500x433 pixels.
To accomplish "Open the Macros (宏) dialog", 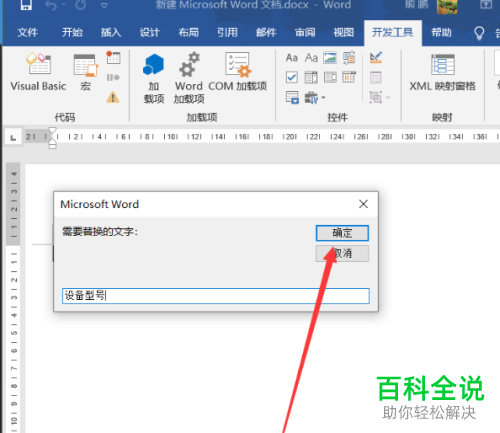I will point(85,72).
